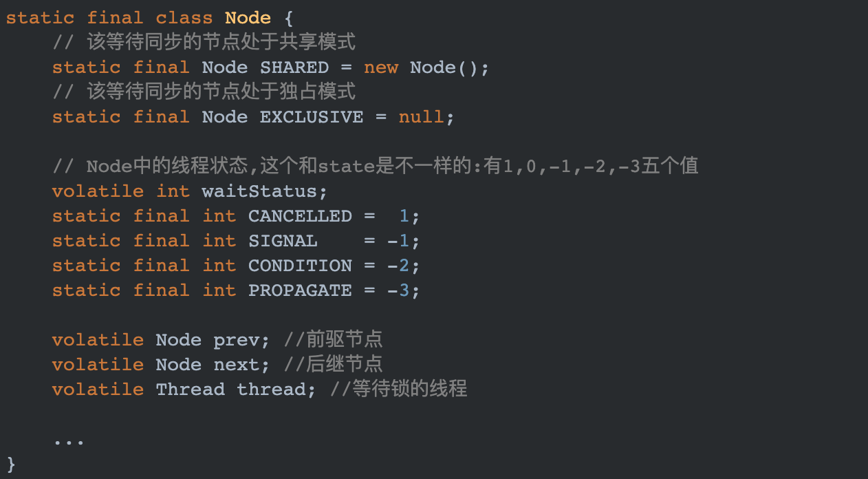Click the SHARED constant identifier

click(294, 67)
